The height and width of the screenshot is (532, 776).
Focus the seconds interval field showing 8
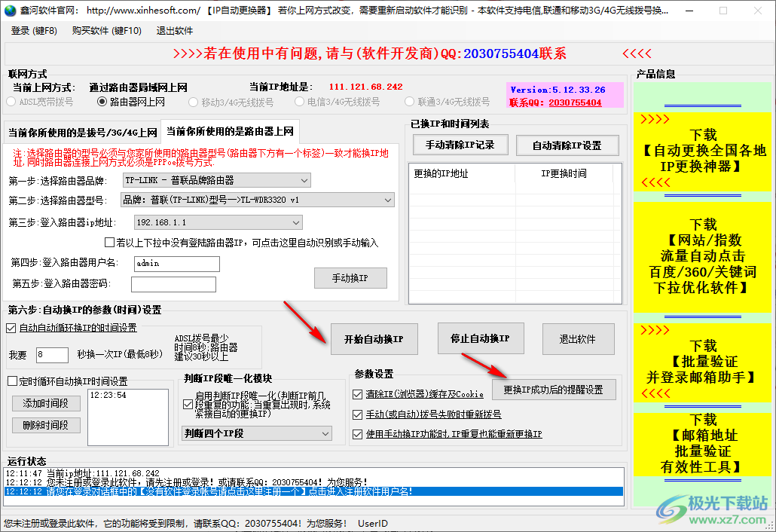coord(52,355)
